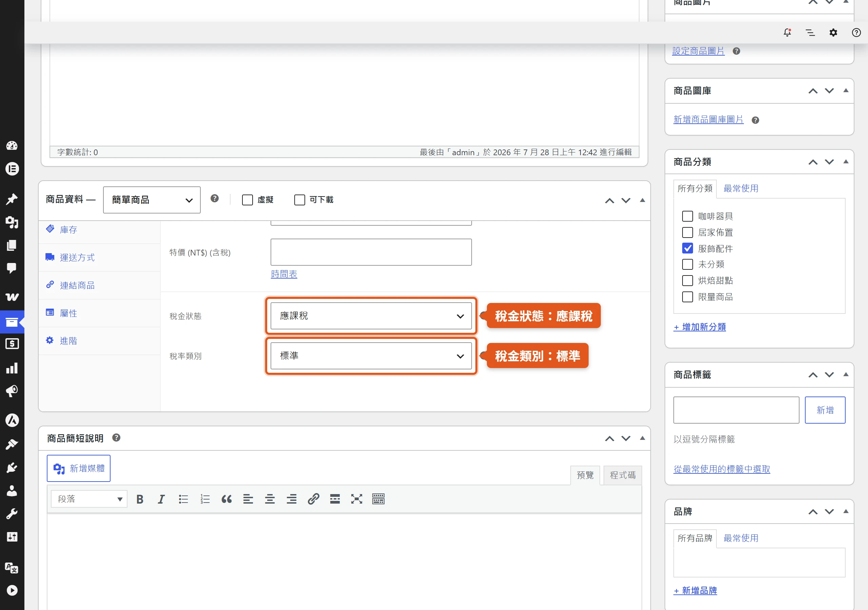This screenshot has height=610, width=868.
Task: Collapse the 商品標籤 panel with triangle toggle
Action: [x=846, y=374]
